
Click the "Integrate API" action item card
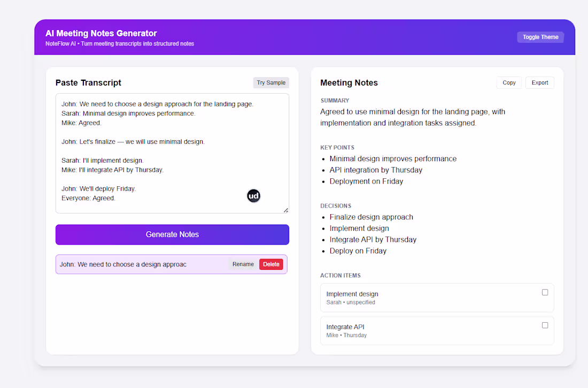428,330
